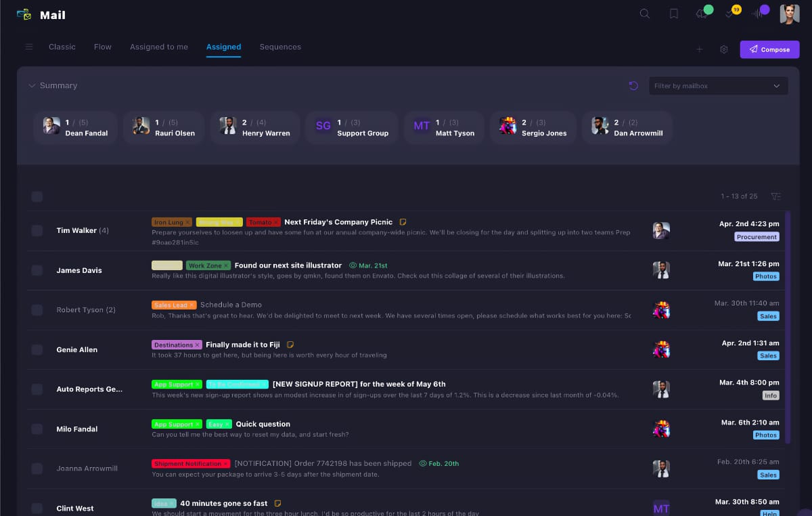The width and height of the screenshot is (812, 516).
Task: Open note icon on Company Picnic email
Action: pyautogui.click(x=403, y=222)
